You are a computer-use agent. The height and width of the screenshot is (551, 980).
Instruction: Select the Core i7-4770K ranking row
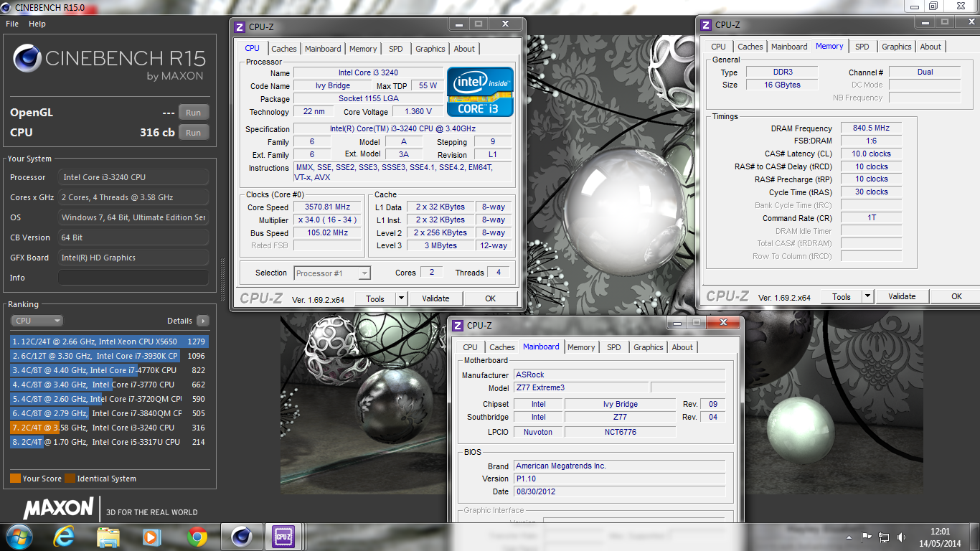pos(109,370)
